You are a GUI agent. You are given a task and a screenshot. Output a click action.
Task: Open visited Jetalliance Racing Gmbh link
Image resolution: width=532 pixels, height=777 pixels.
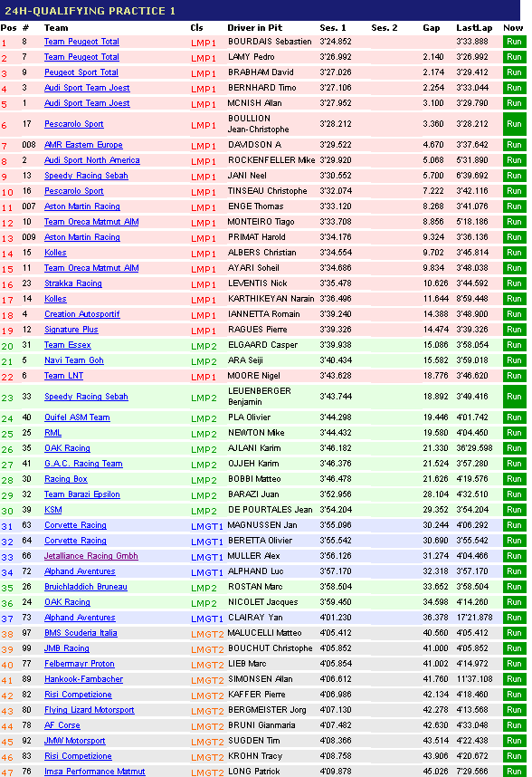(91, 556)
